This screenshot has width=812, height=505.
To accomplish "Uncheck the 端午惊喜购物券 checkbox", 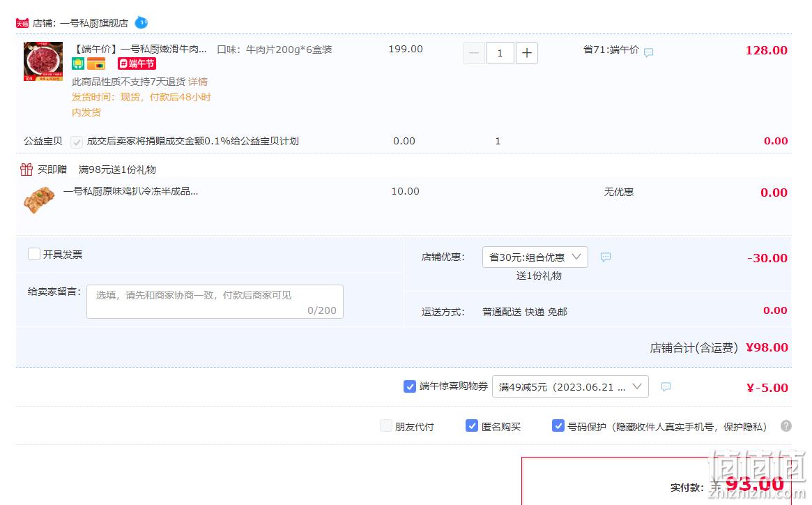I will pyautogui.click(x=410, y=386).
